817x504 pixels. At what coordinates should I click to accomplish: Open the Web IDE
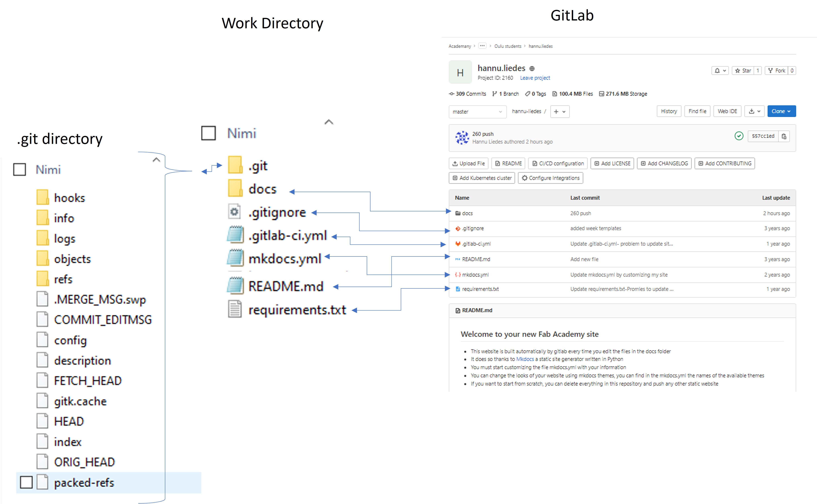(727, 111)
